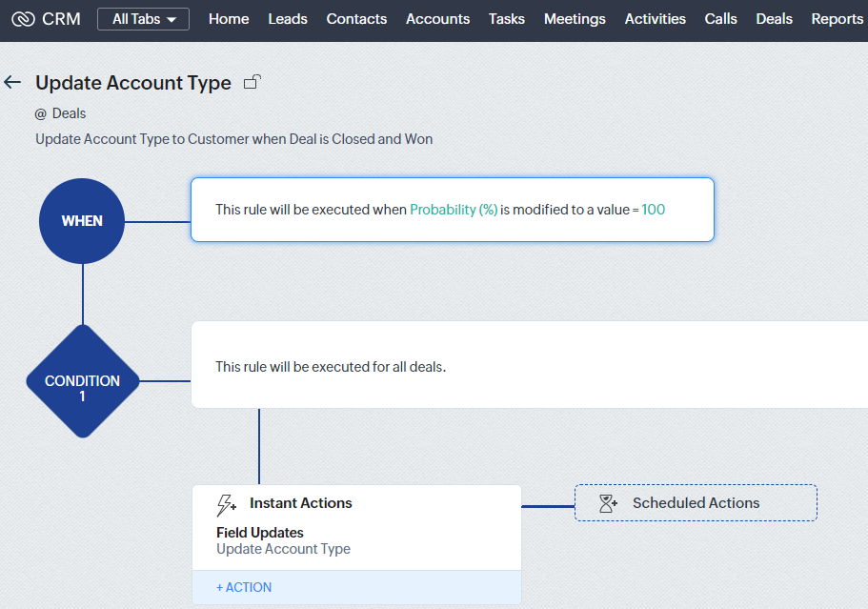Open the Deals tab in navbar
This screenshot has height=609, width=868.
774,19
